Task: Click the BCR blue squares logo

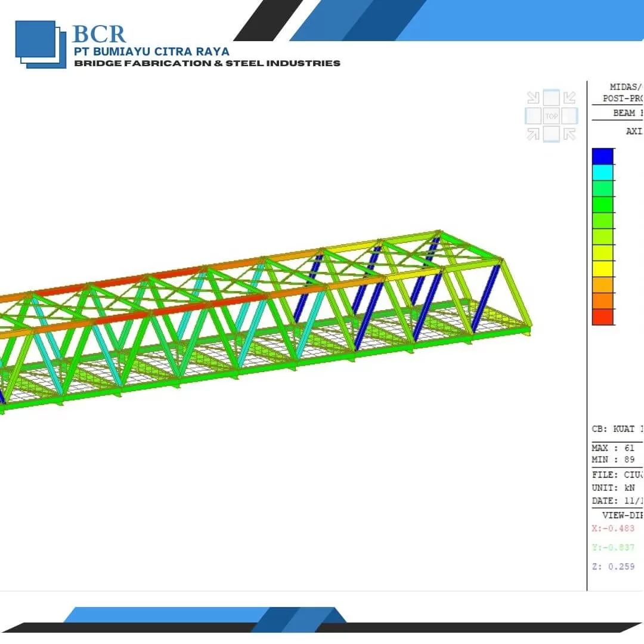Action: click(41, 44)
